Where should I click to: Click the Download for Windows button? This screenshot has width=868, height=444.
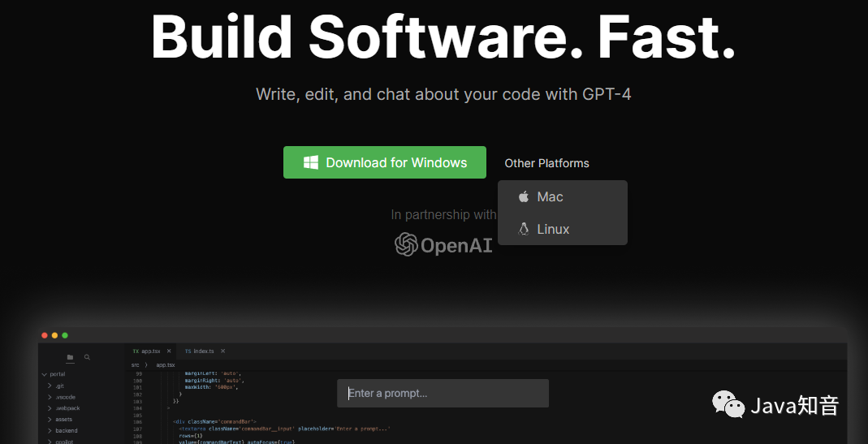coord(385,162)
